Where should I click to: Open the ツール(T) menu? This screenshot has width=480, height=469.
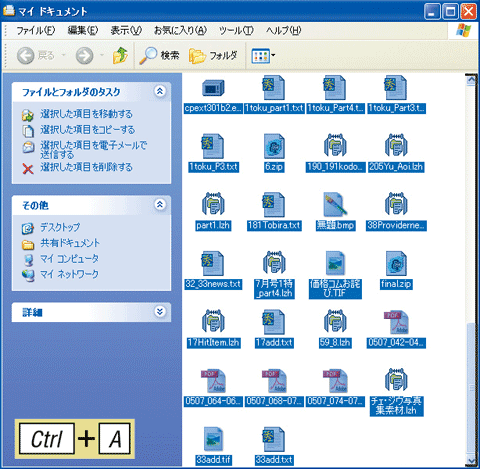pos(236,31)
